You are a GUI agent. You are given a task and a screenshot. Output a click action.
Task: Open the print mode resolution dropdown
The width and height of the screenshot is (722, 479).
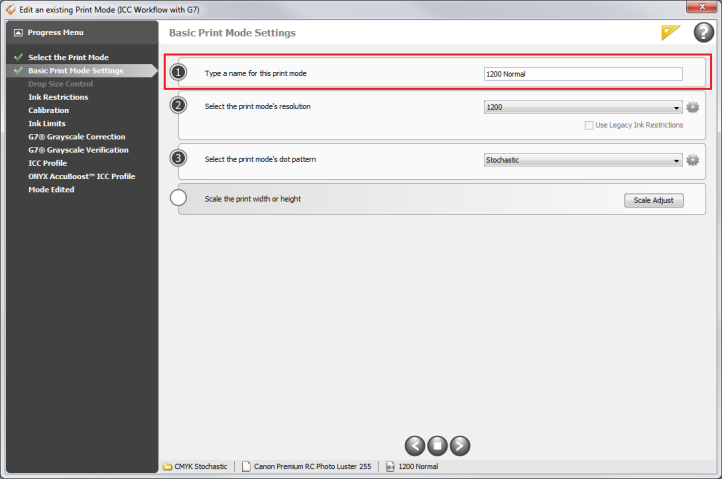pyautogui.click(x=582, y=107)
